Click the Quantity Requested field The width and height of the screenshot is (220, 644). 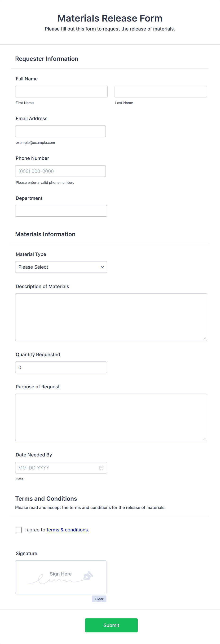click(x=61, y=367)
